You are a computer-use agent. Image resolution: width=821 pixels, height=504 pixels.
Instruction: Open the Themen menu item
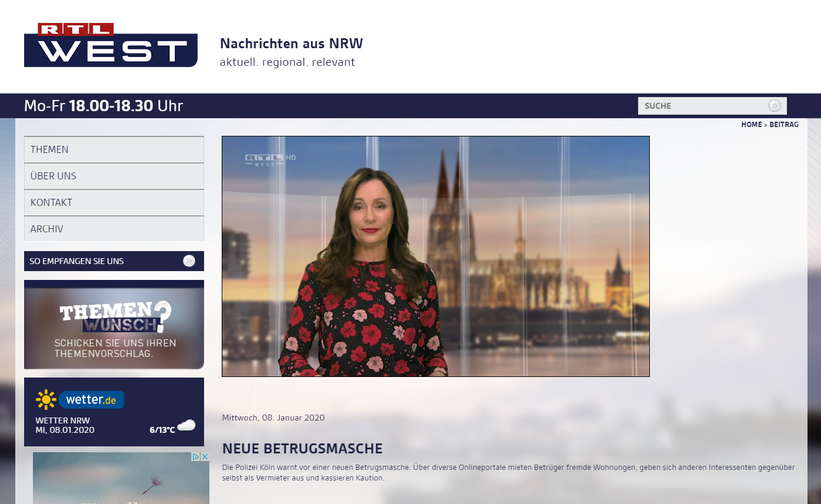114,149
